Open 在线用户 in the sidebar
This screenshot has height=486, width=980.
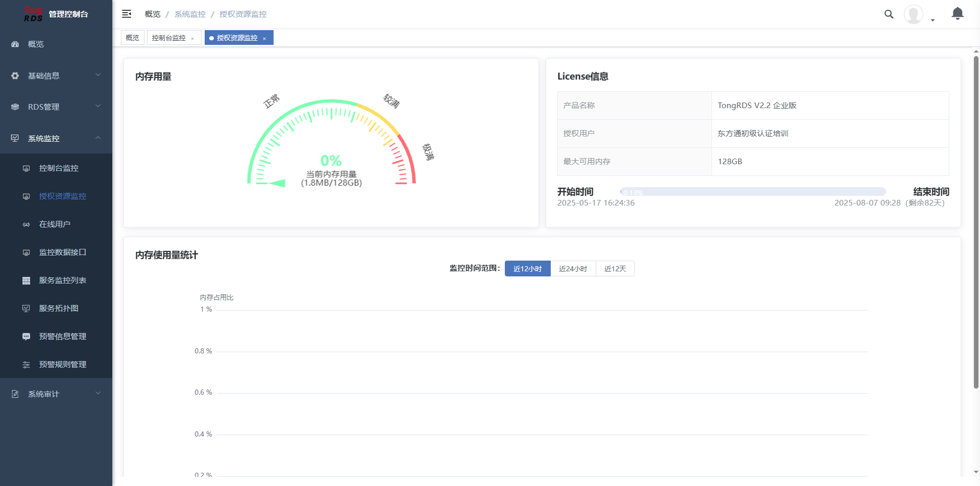tap(56, 224)
